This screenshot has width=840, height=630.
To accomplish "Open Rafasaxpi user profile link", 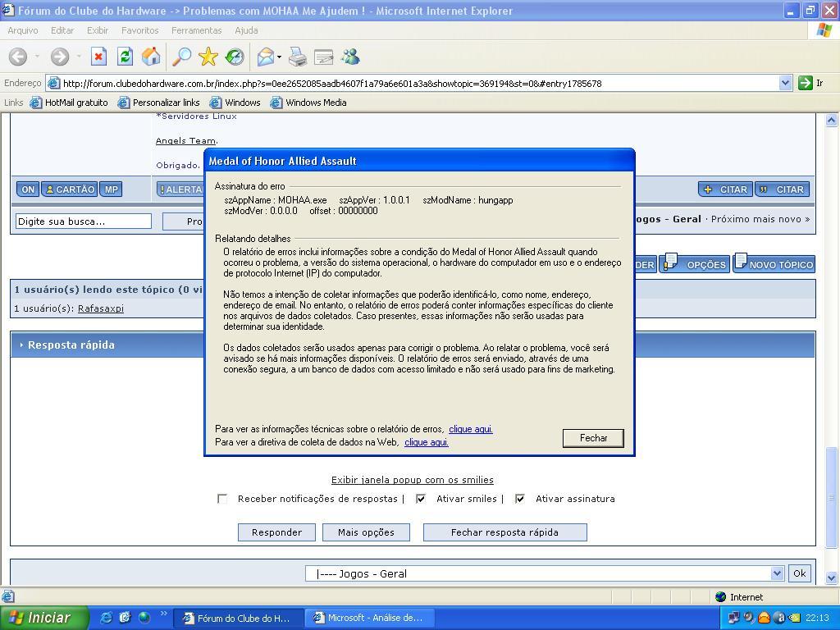I will click(x=101, y=308).
